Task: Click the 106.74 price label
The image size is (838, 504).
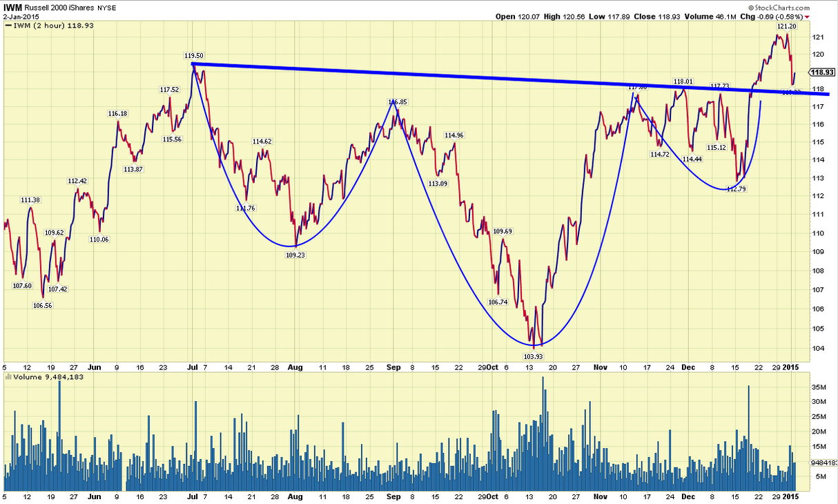Action: [498, 302]
